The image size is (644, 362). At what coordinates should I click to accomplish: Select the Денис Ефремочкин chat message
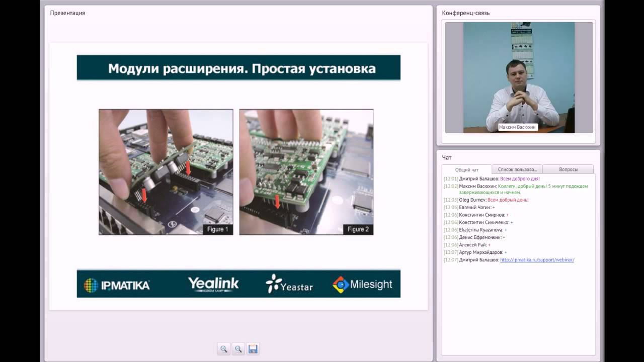(x=474, y=237)
